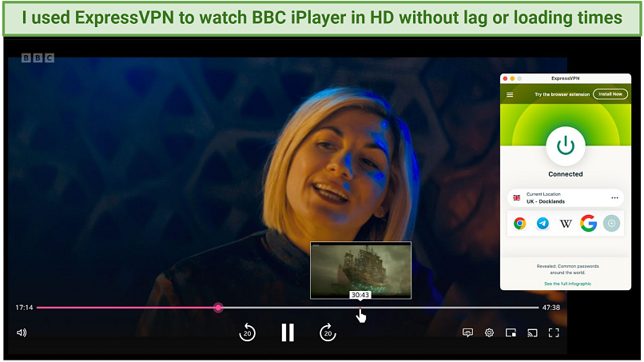Click the BBC logo in the player
The image size is (644, 362).
point(38,58)
